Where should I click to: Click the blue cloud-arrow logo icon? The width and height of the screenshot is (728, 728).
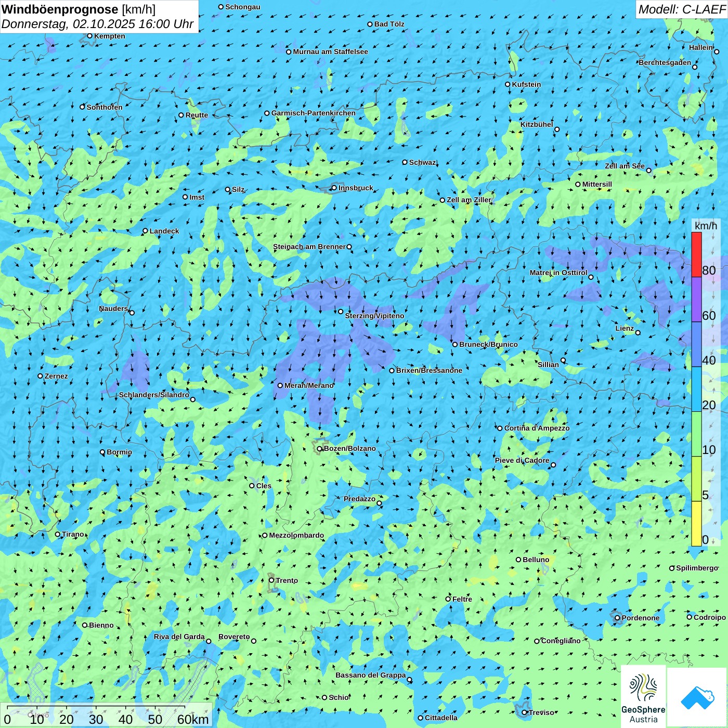[x=697, y=698]
